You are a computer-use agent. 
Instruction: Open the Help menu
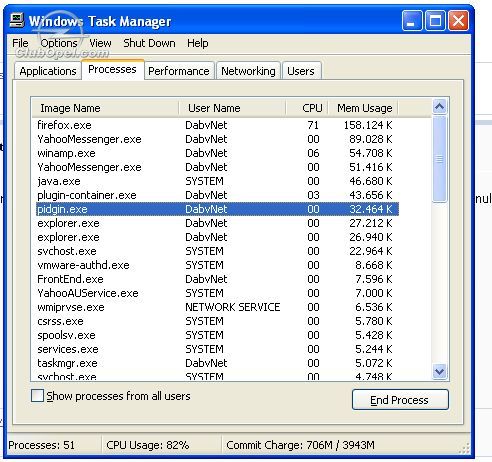click(198, 43)
